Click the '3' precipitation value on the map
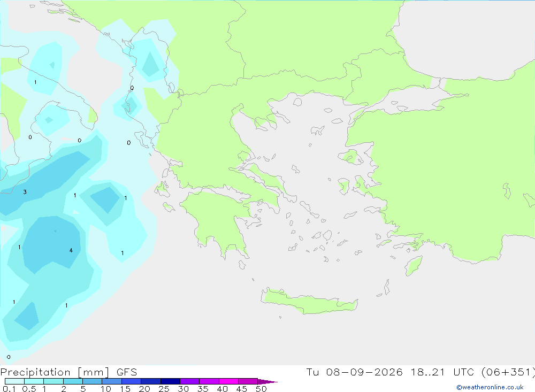This screenshot has height=392, width=535. coord(25,192)
